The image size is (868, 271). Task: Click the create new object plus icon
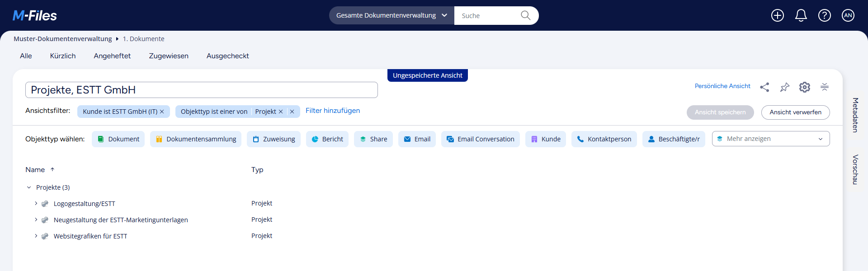(x=777, y=15)
